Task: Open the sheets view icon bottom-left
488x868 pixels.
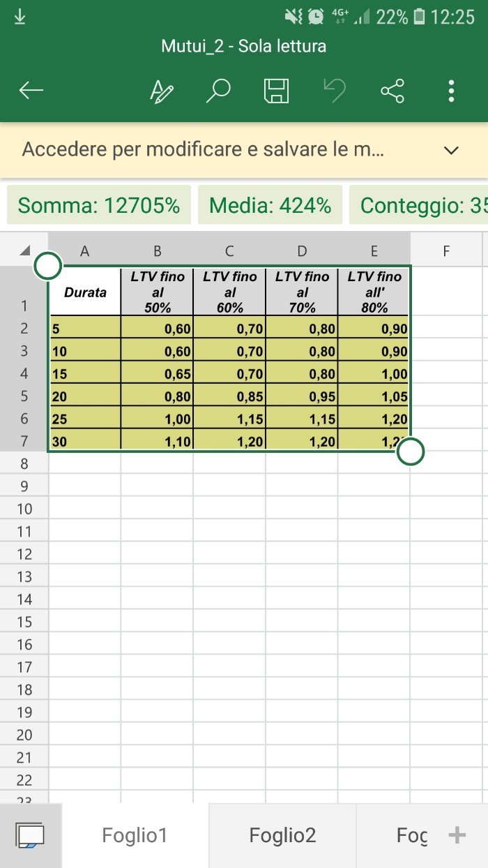Action: [30, 835]
